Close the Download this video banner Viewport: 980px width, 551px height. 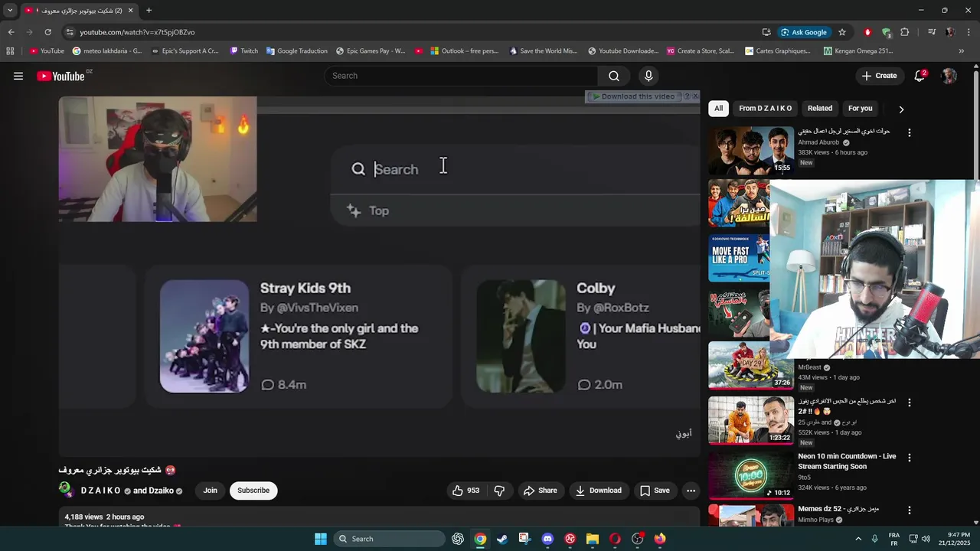695,96
